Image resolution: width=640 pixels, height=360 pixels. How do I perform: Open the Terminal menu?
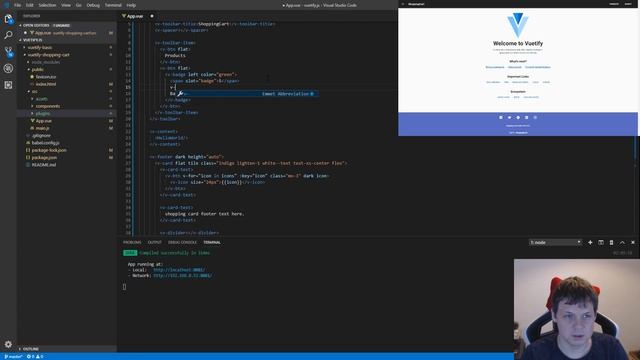tap(113, 5)
